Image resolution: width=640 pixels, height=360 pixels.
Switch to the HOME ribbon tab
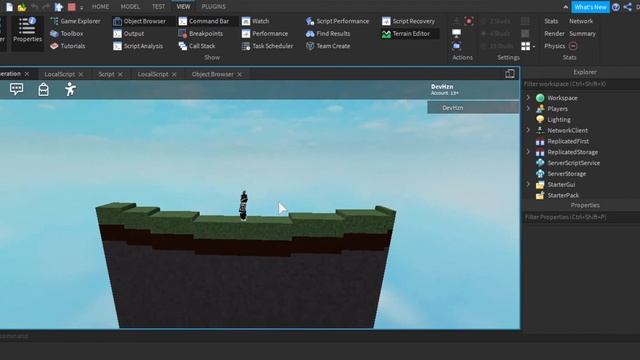[100, 7]
